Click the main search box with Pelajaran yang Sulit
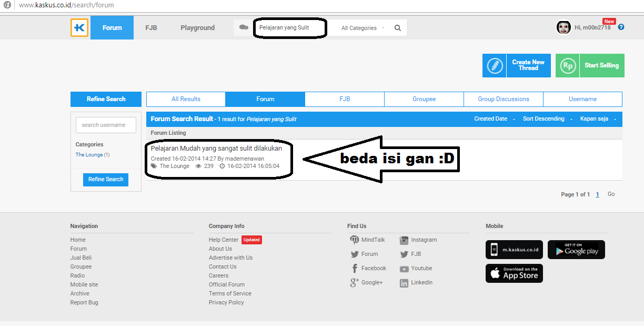 pos(290,28)
